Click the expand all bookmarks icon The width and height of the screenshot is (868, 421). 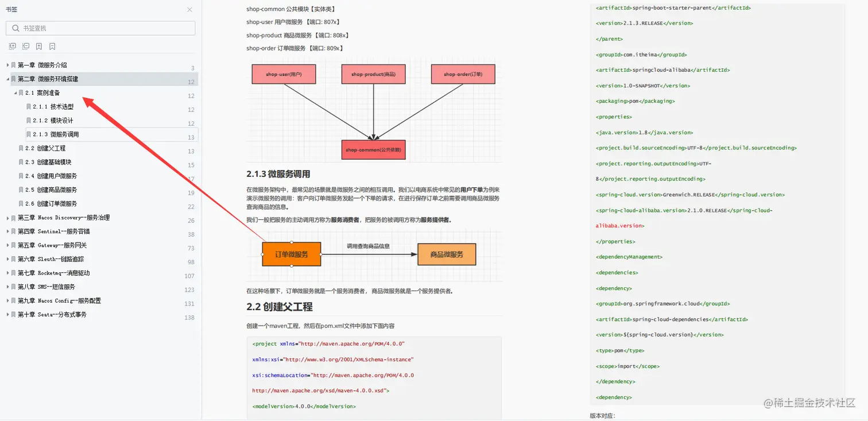(12, 46)
